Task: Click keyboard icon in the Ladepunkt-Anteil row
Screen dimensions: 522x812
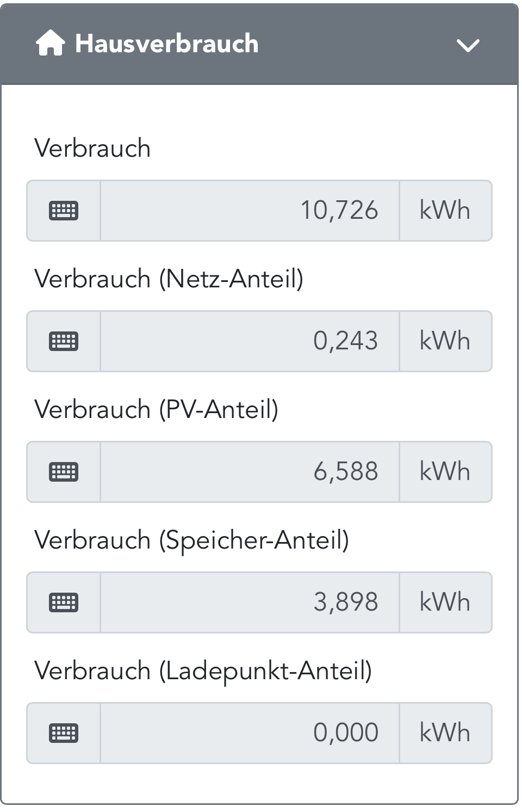Action: (x=64, y=733)
